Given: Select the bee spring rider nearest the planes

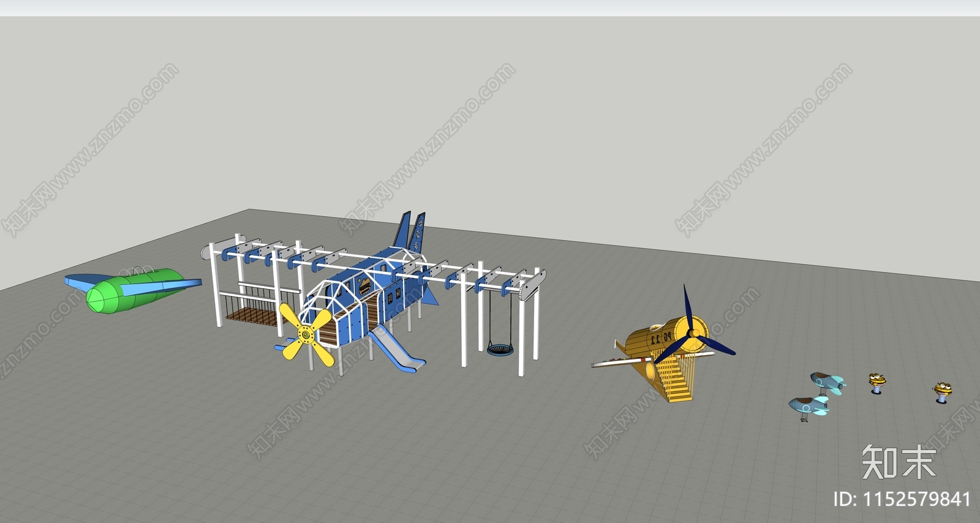Looking at the screenshot, I should (878, 383).
